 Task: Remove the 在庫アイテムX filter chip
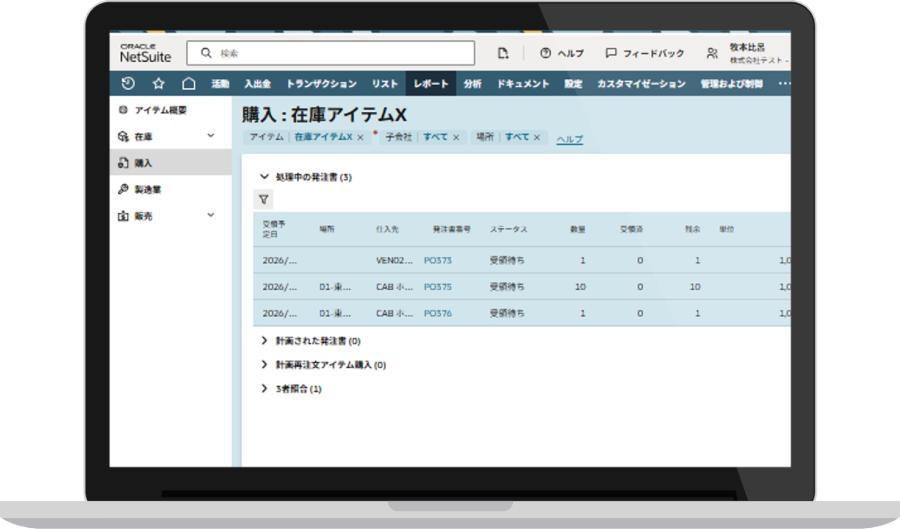[x=360, y=138]
